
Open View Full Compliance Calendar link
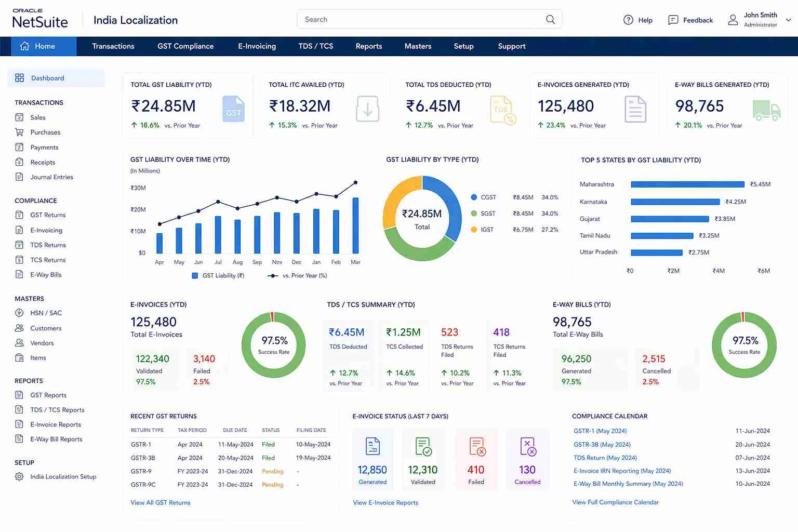pyautogui.click(x=616, y=502)
